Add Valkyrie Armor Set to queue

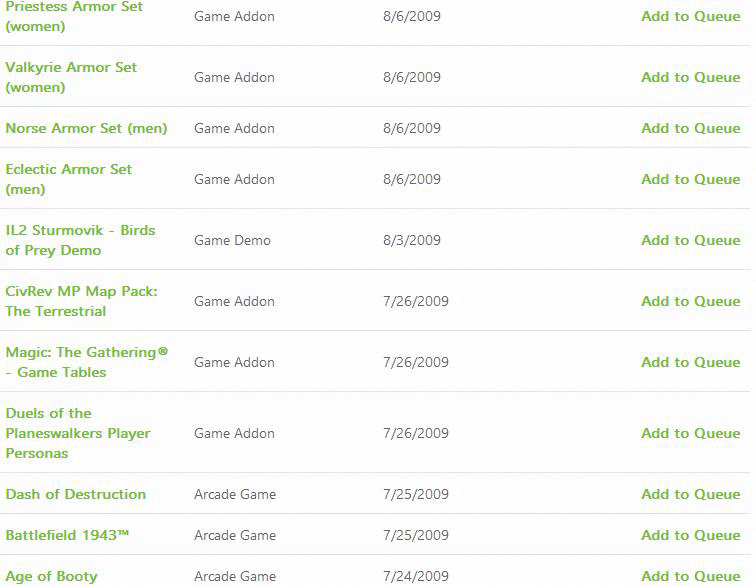coord(690,77)
